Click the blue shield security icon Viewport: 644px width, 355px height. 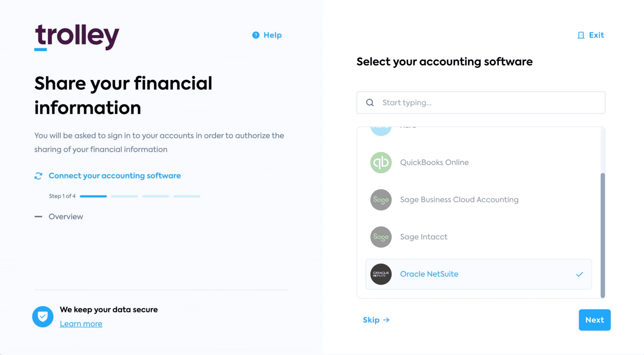[43, 316]
